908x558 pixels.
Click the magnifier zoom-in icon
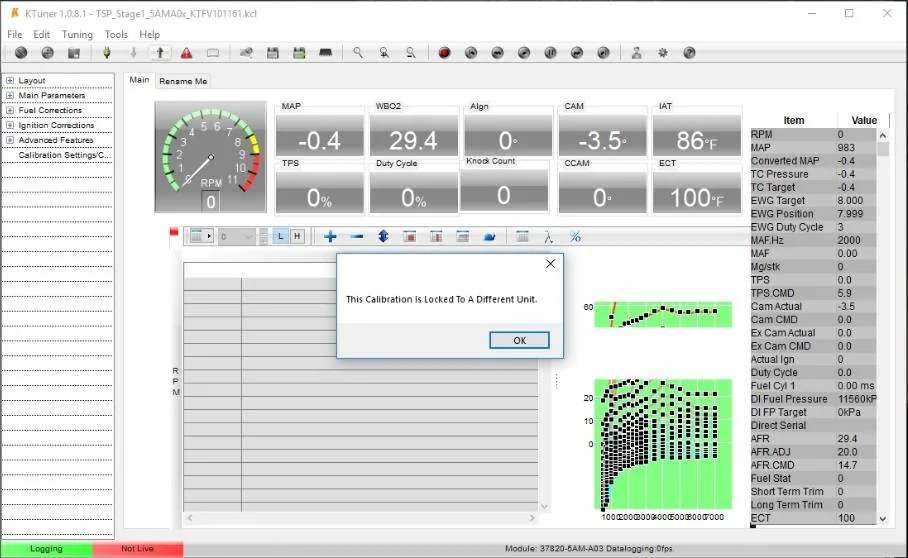(x=384, y=53)
